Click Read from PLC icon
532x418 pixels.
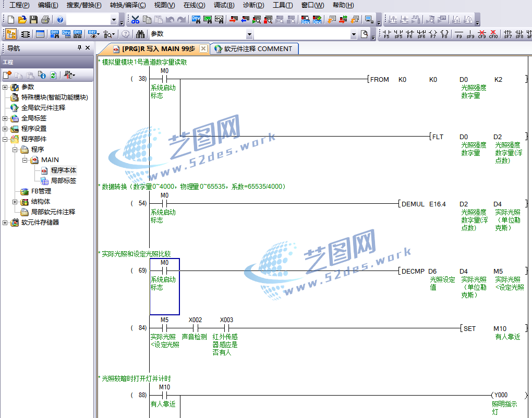pos(245,20)
